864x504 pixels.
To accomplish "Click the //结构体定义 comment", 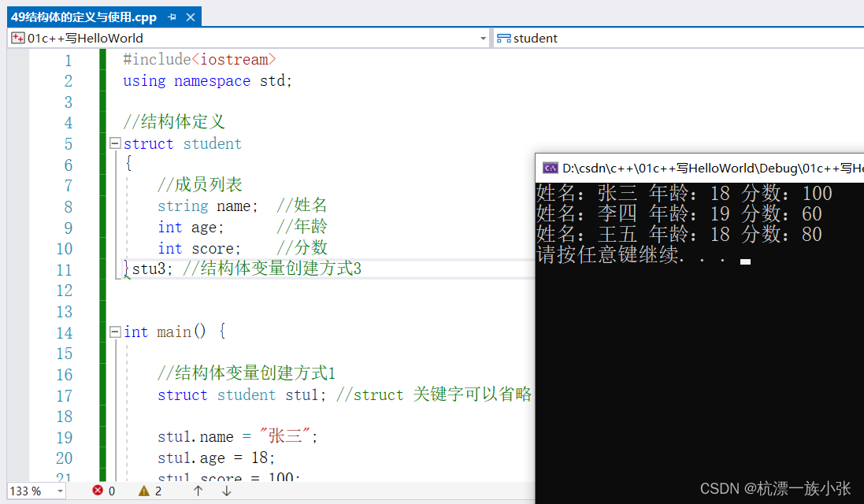I will [x=174, y=122].
